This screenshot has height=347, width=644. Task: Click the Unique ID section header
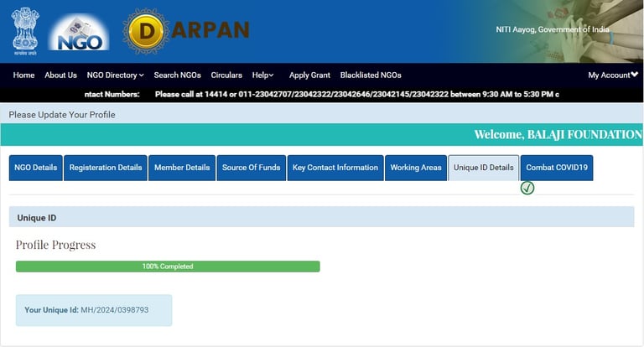(322, 217)
